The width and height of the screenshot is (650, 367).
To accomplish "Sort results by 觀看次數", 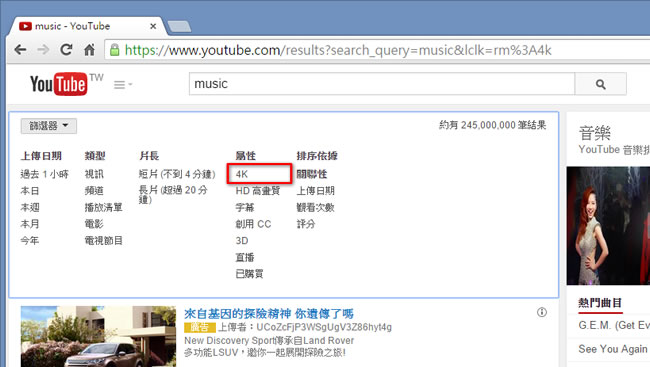I will point(315,207).
